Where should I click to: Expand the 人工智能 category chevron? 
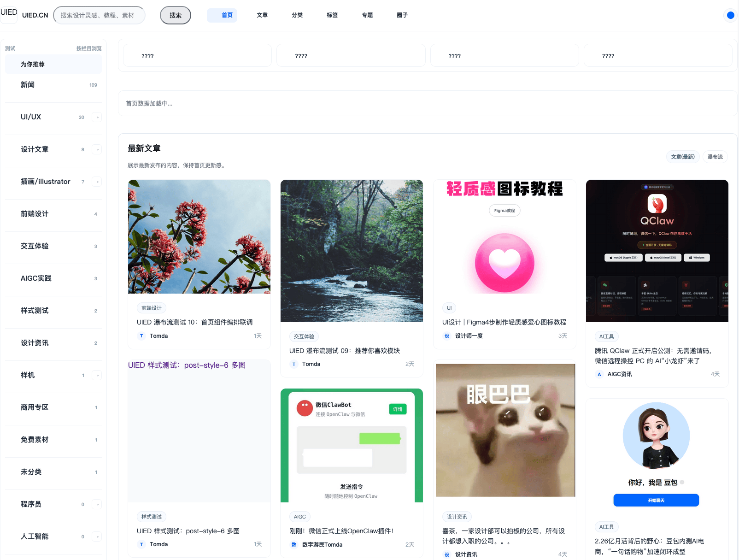point(97,536)
